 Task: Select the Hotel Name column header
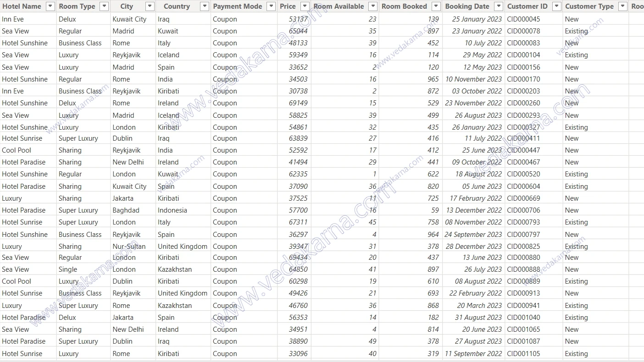click(22, 6)
